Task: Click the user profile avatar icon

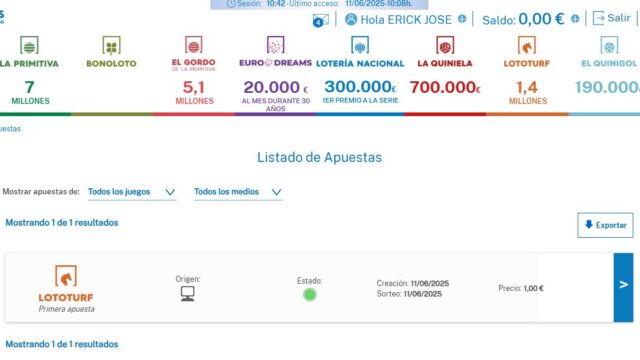Action: [x=351, y=19]
